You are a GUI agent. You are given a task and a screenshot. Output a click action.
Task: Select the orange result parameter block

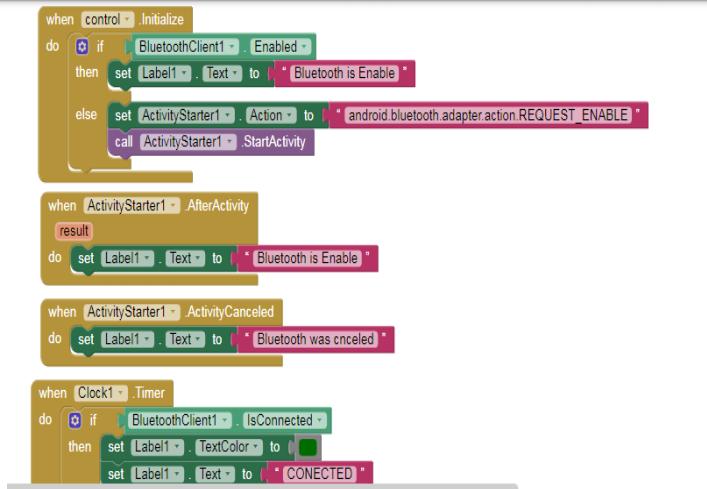73,231
